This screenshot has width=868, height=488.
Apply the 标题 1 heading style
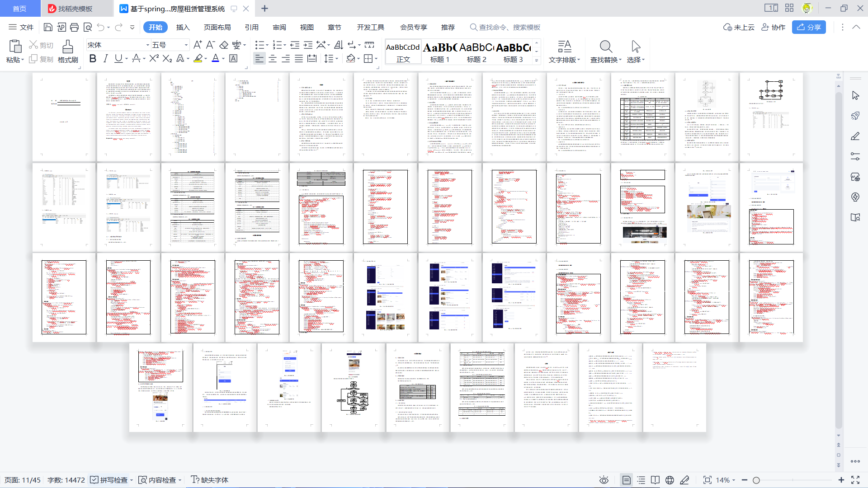[x=439, y=52]
